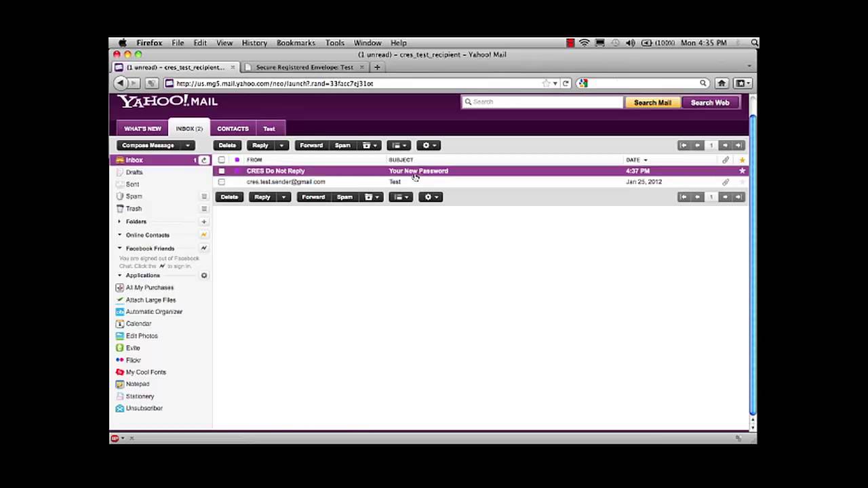The width and height of the screenshot is (868, 488).
Task: Open the Compose Message dropdown arrow
Action: click(188, 145)
